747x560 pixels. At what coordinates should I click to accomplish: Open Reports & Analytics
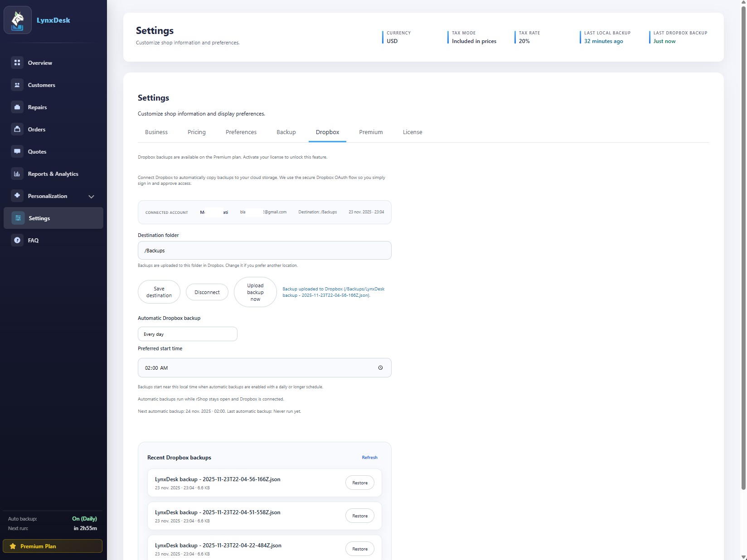pos(53,174)
